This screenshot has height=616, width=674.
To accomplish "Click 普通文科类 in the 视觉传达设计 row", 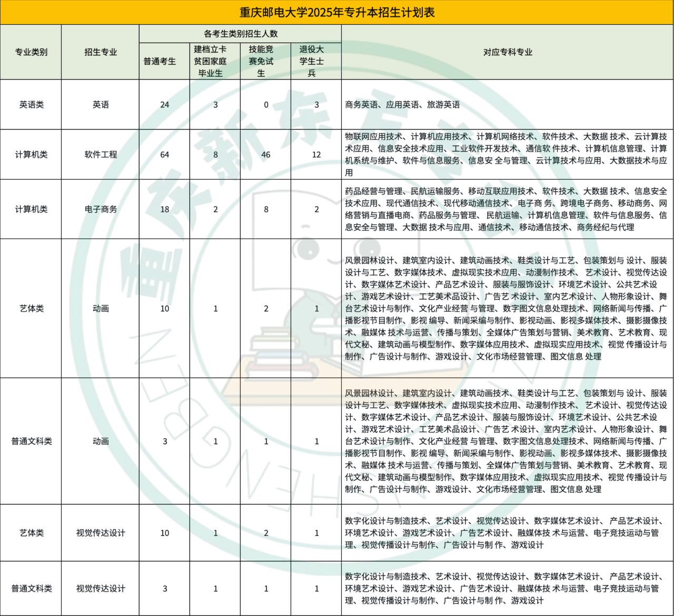I will coord(31,589).
